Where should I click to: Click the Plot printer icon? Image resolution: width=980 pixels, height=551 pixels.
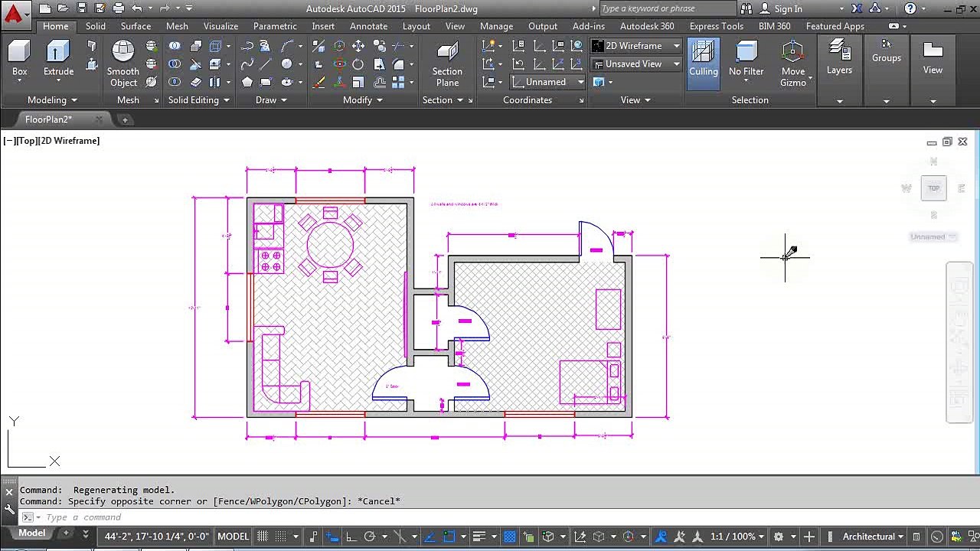pyautogui.click(x=118, y=8)
